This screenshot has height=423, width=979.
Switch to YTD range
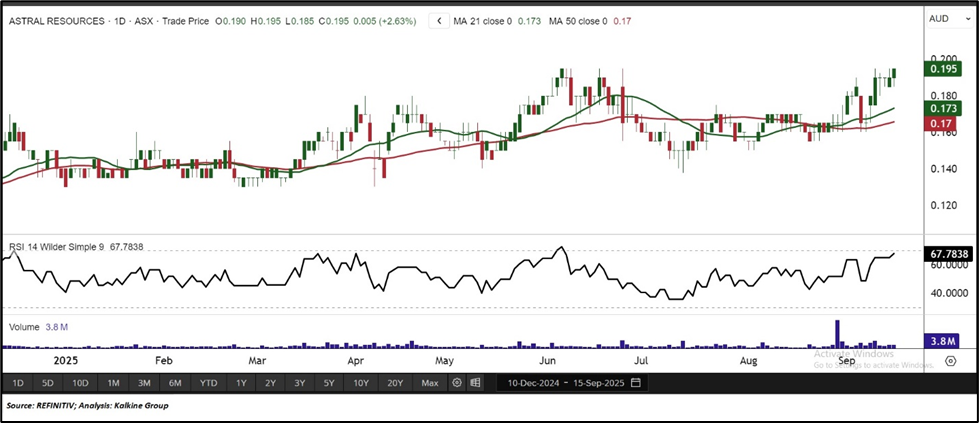(209, 383)
